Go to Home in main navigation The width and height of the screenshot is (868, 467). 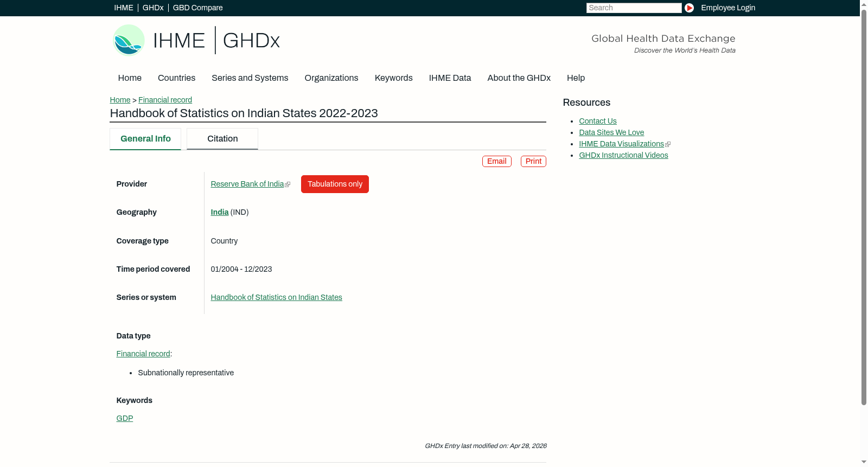coord(130,78)
